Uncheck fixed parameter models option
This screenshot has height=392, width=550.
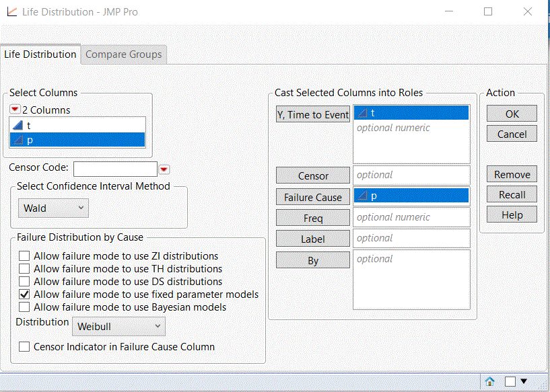pyautogui.click(x=25, y=295)
